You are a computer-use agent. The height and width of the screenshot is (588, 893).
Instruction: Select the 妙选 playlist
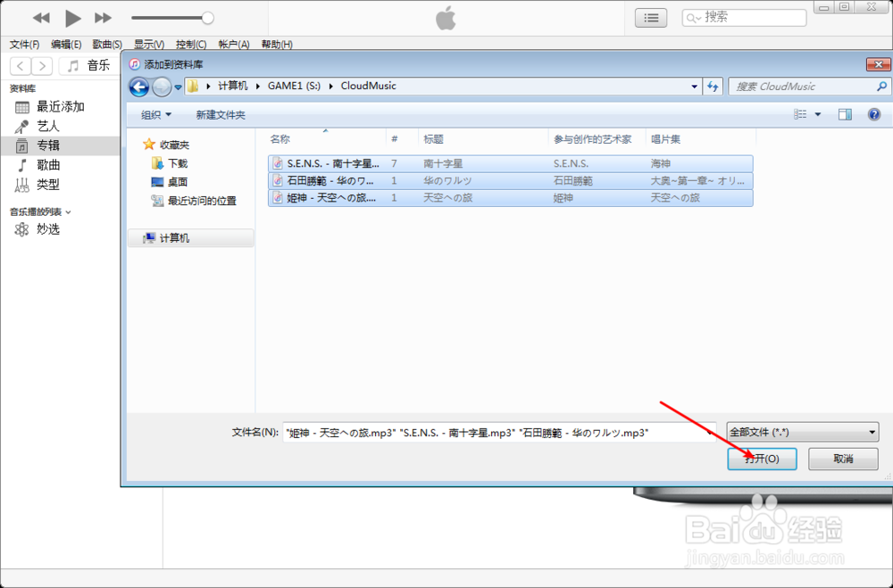60,228
